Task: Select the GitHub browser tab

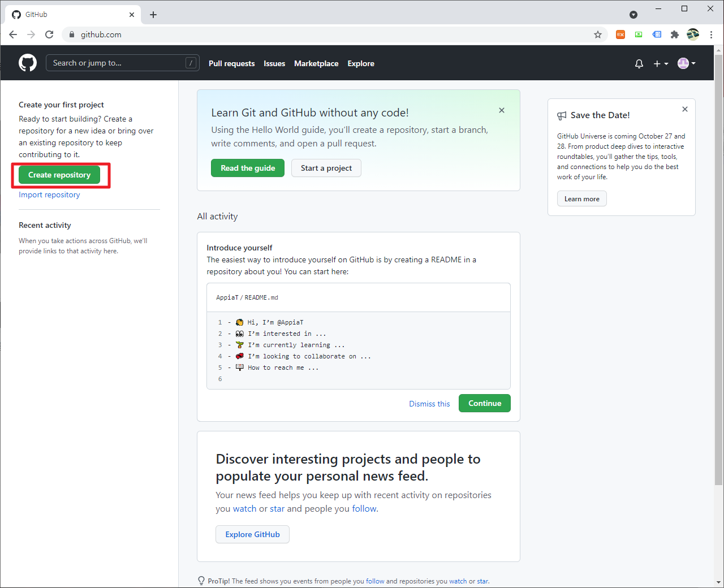Action: [x=74, y=15]
